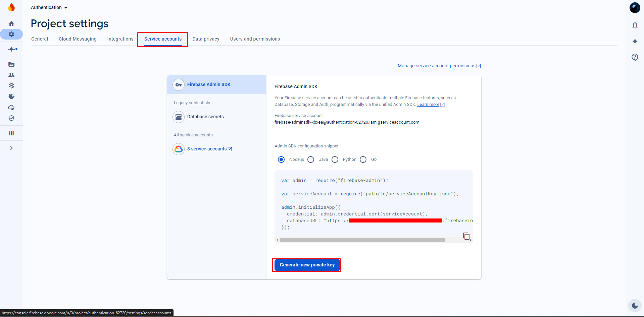This screenshot has height=317, width=644.
Task: Open Authentication users icon in sidebar
Action: [11, 75]
